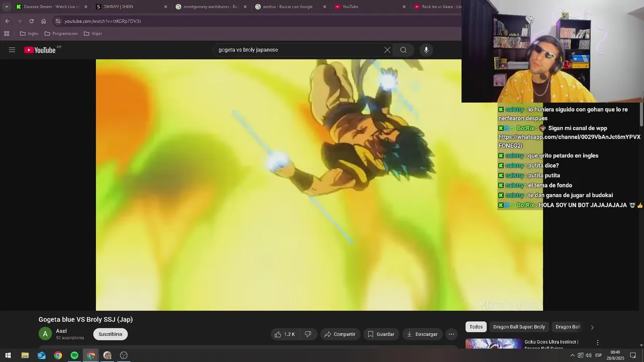This screenshot has width=644, height=362.
Task: Switch to montgomery wachiturros tab
Action: [207, 7]
